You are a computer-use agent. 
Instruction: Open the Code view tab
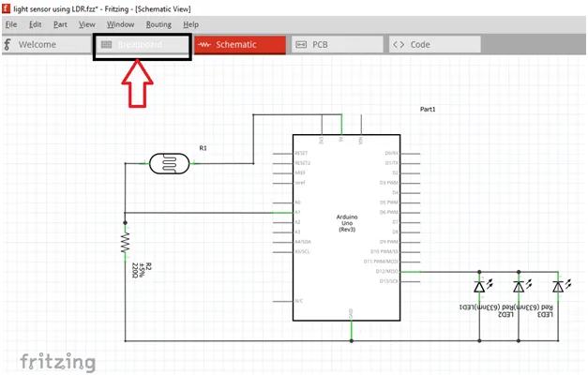(435, 45)
